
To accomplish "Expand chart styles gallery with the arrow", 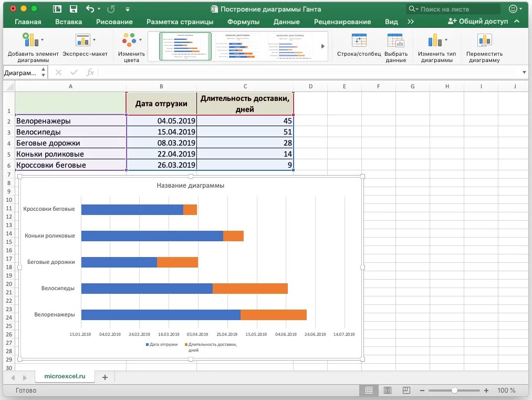I will click(x=322, y=46).
